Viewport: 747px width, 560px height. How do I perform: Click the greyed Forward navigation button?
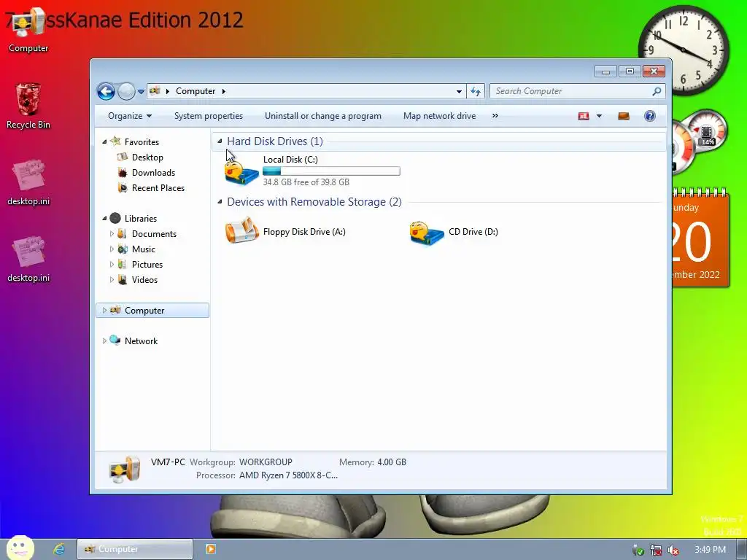(126, 91)
